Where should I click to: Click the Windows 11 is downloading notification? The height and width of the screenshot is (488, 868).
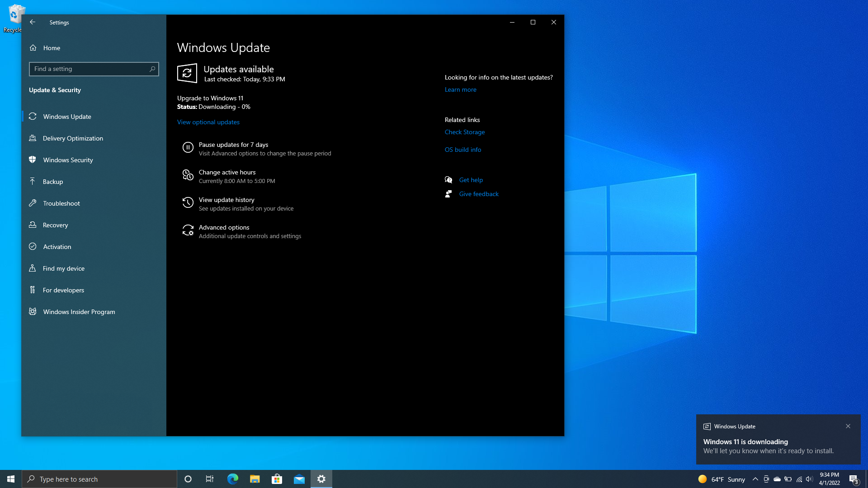(778, 440)
